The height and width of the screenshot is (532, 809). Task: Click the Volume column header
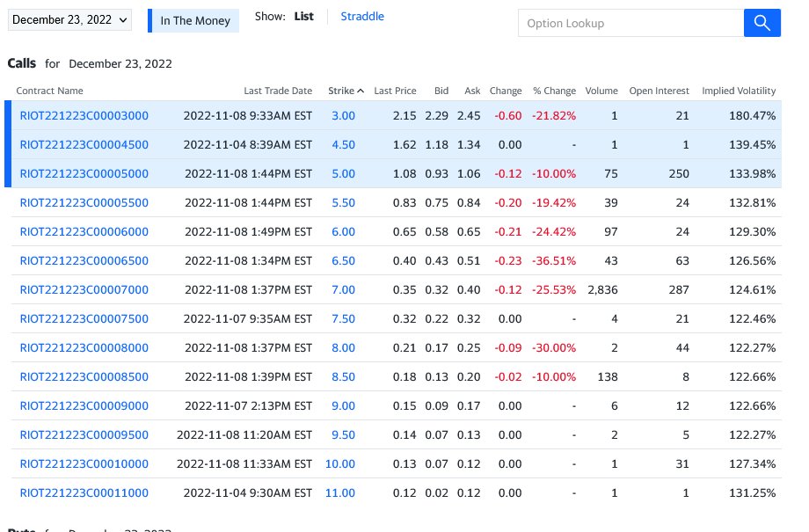tap(601, 91)
